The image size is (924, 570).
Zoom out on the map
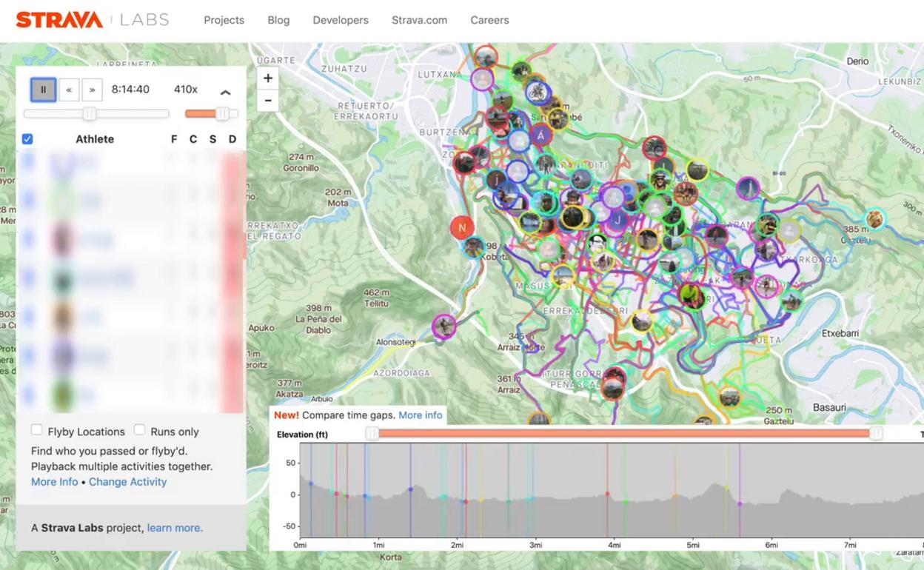coord(268,100)
